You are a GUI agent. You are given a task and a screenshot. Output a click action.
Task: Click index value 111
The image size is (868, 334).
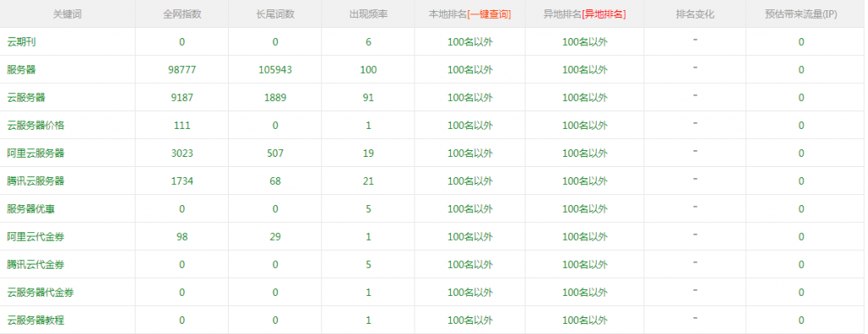[182, 125]
